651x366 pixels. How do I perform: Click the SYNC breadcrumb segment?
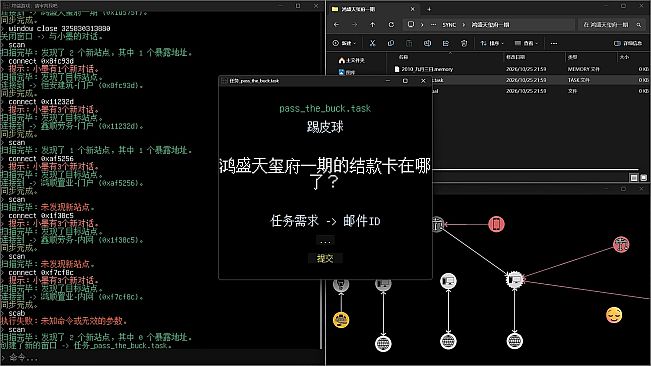(x=449, y=25)
